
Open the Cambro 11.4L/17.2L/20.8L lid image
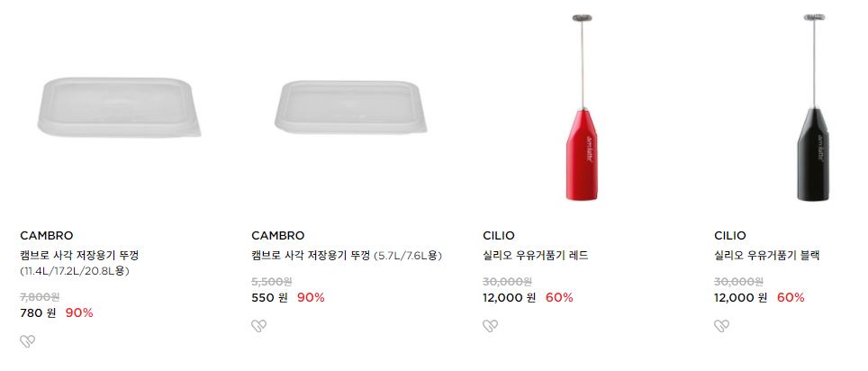119,107
